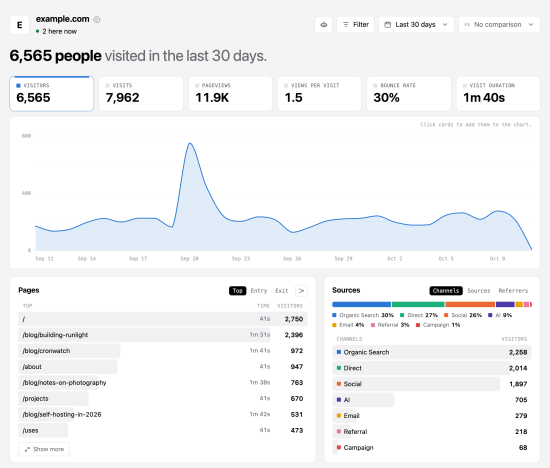550x468 pixels.
Task: Click blue Organic Search segment of bar
Action: [362, 305]
